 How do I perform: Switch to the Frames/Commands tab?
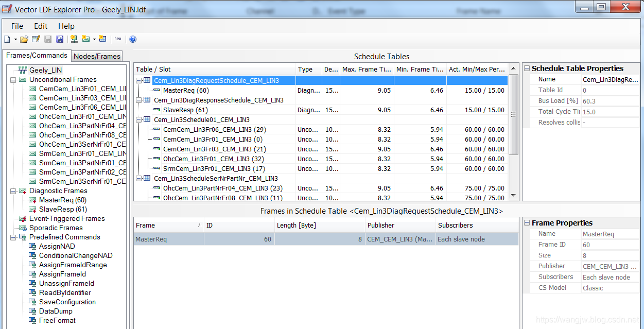[x=37, y=56]
